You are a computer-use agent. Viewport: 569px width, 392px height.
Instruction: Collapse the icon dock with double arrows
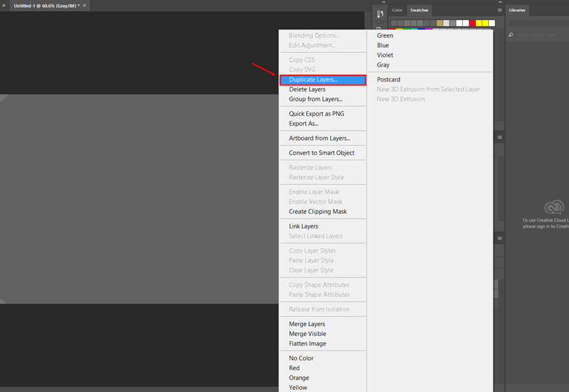pyautogui.click(x=383, y=2)
